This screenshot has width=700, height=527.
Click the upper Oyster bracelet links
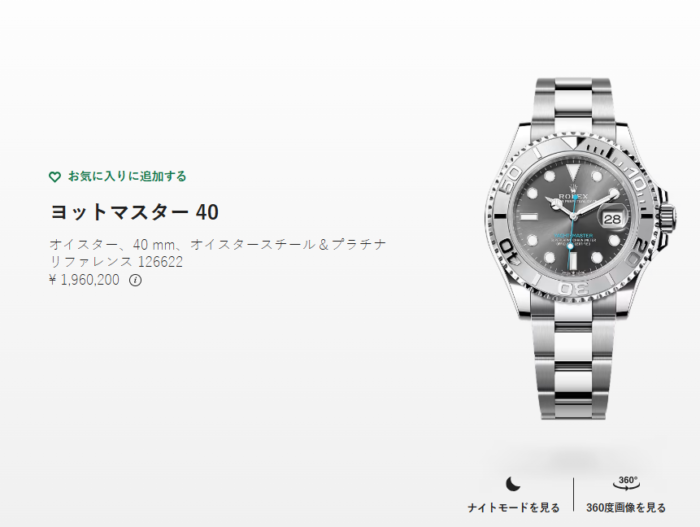pos(573,109)
